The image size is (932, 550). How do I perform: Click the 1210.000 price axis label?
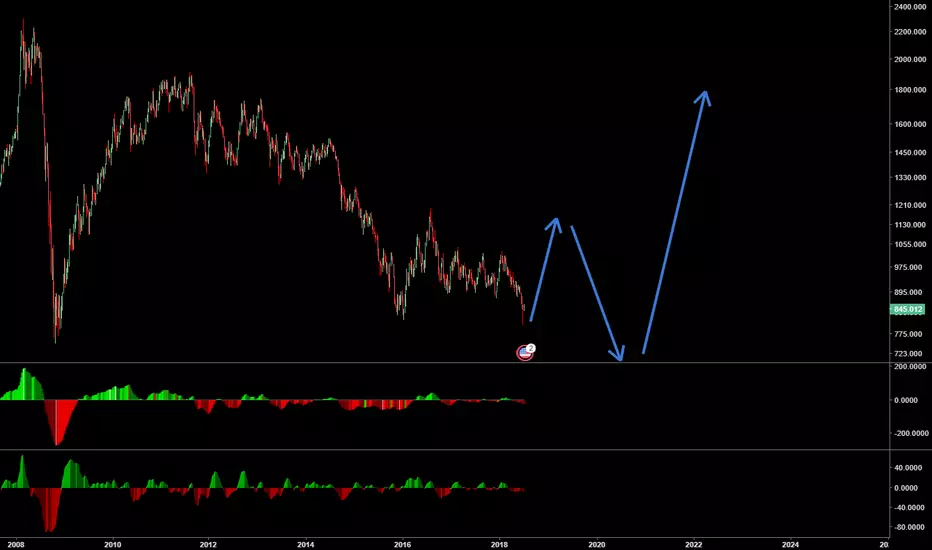point(910,205)
